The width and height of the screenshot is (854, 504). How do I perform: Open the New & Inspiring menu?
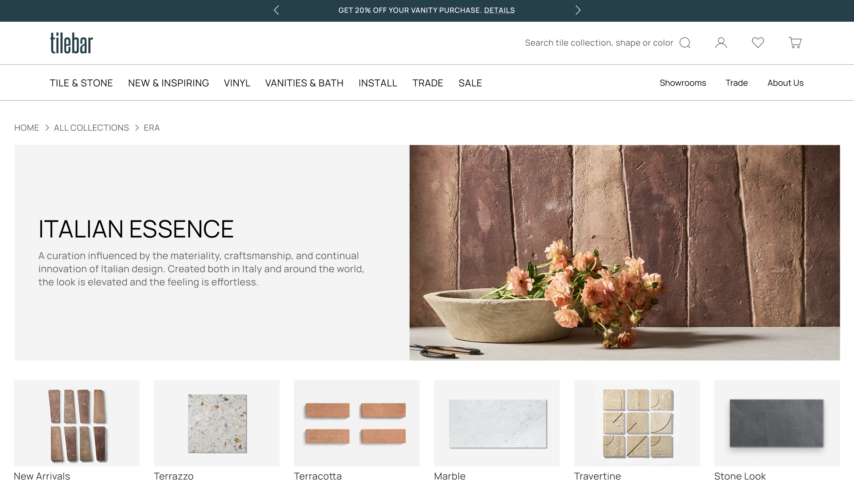(168, 83)
